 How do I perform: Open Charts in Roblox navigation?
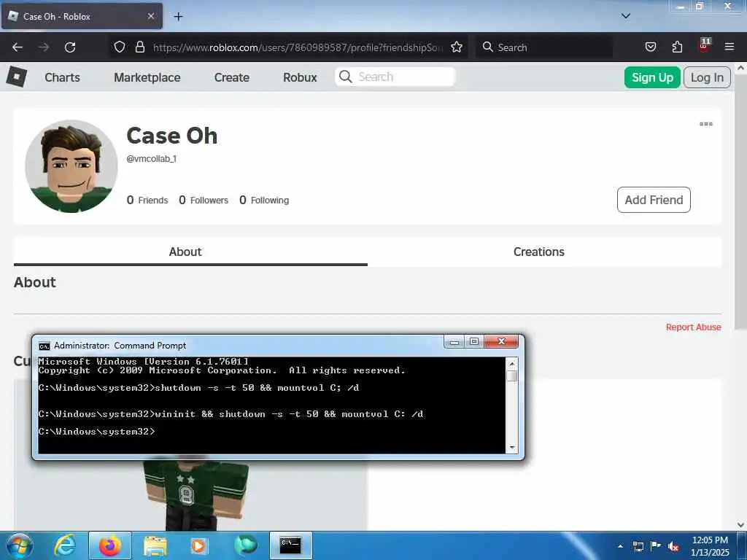[x=63, y=77]
